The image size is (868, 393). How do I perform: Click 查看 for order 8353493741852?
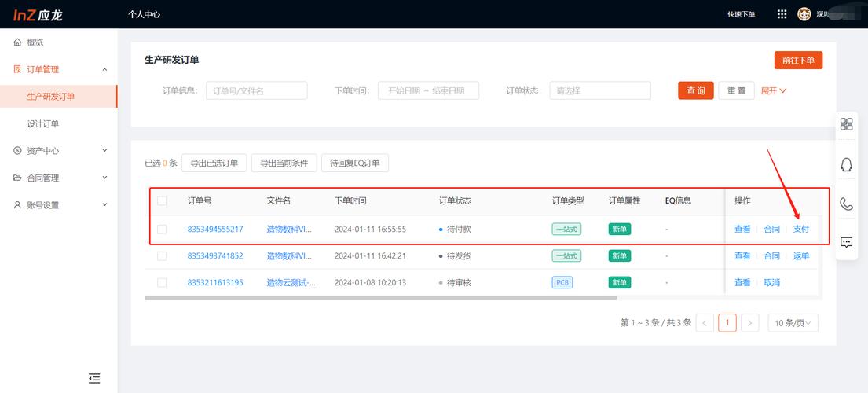742,255
